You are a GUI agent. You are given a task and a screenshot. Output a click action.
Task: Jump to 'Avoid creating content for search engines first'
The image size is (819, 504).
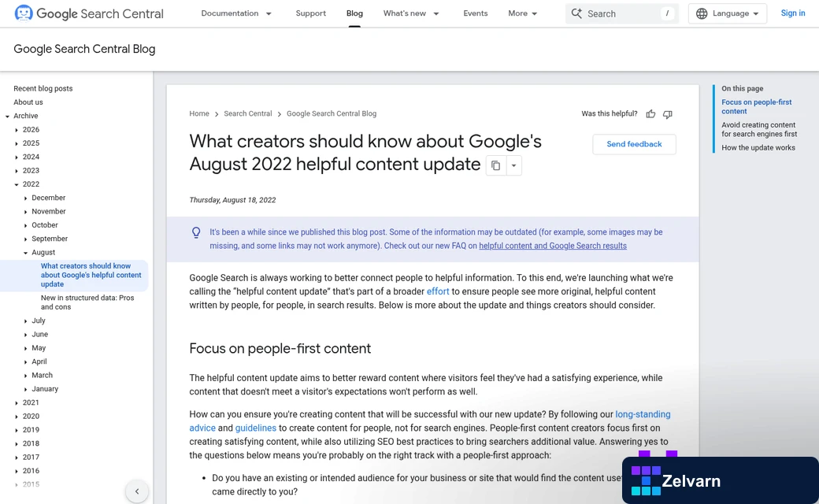(759, 129)
